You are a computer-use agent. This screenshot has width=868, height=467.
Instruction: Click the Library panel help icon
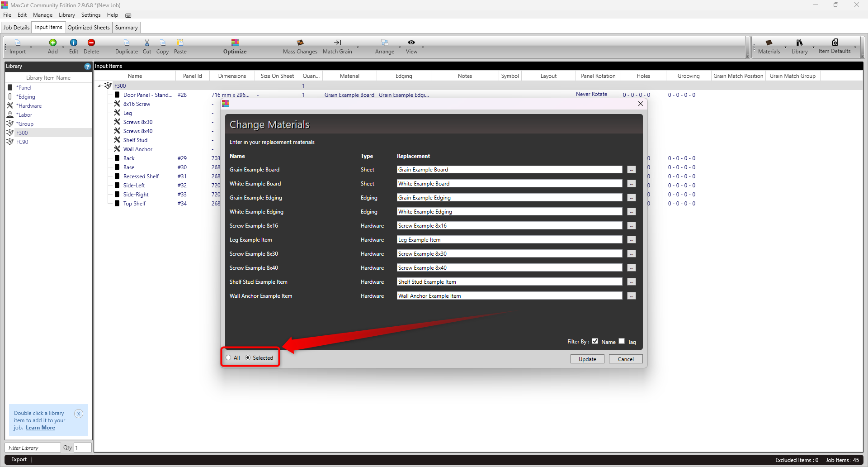click(88, 67)
